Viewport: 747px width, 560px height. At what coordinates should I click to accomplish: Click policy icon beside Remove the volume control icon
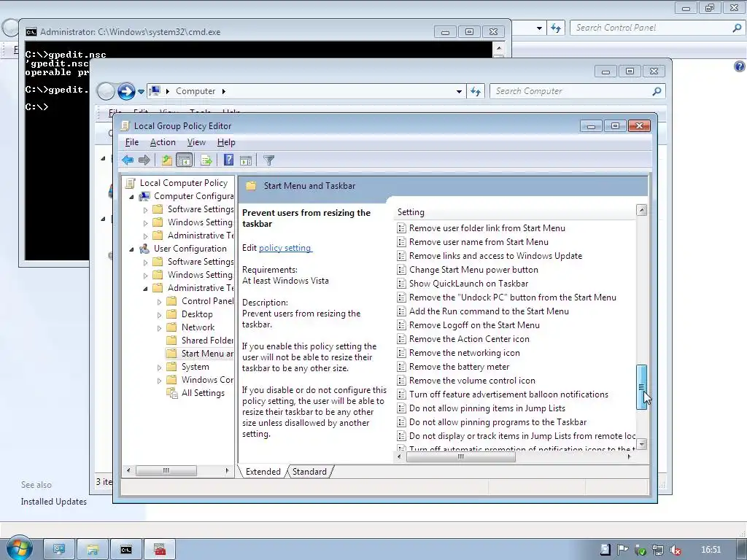[402, 381]
